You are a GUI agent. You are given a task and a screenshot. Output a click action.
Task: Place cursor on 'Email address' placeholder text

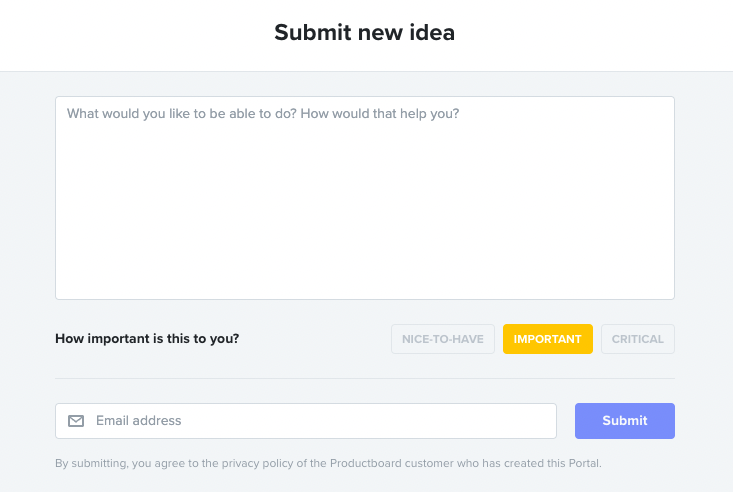click(138, 420)
